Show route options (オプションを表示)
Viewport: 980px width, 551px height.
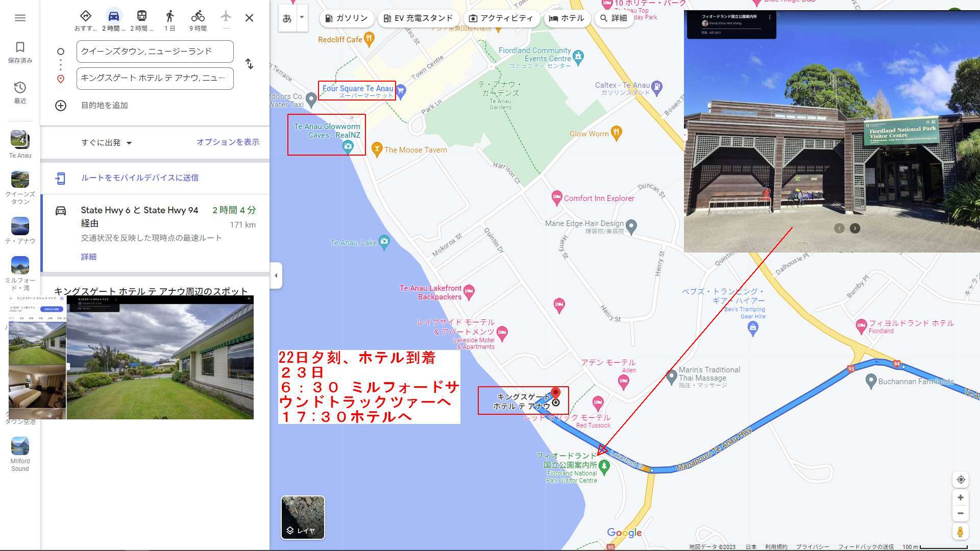tap(228, 142)
